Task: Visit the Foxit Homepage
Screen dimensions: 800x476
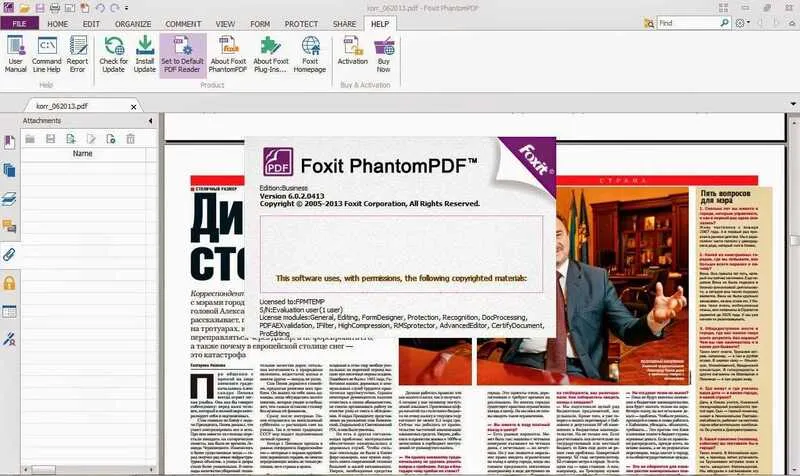Action: point(310,54)
